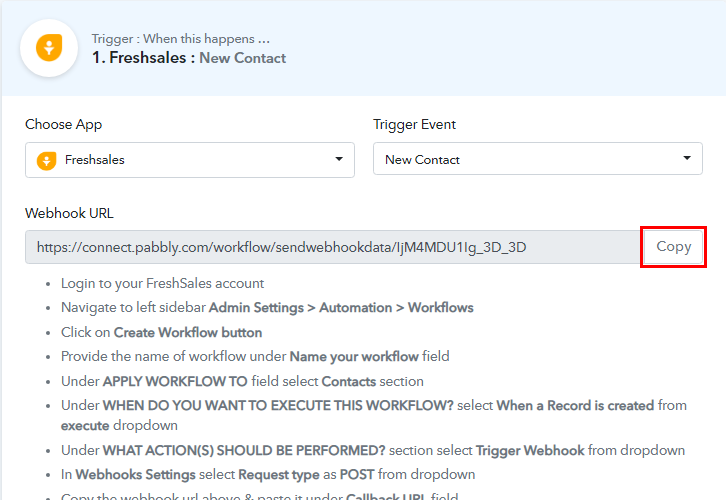Open the Choose App dropdown arrow

click(340, 159)
